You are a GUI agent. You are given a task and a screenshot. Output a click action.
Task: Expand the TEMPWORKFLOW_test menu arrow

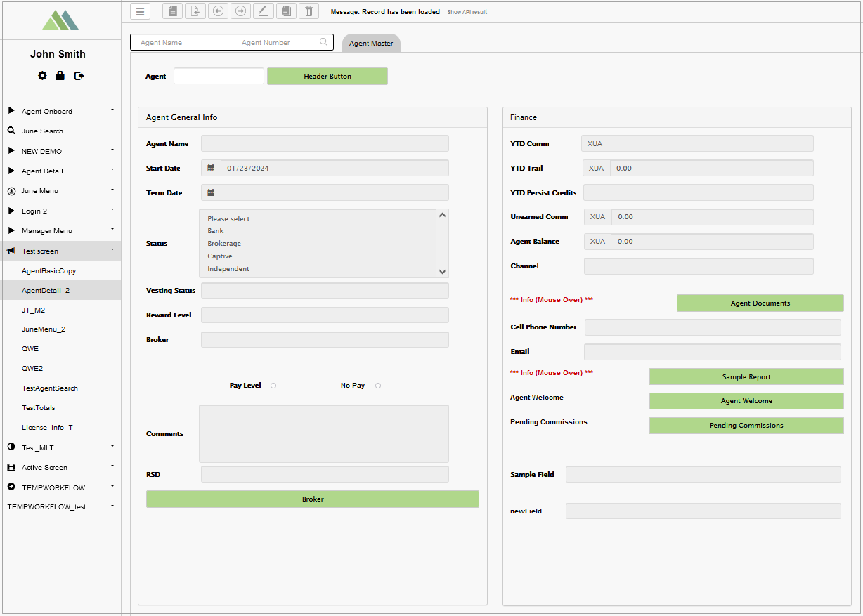(x=112, y=506)
